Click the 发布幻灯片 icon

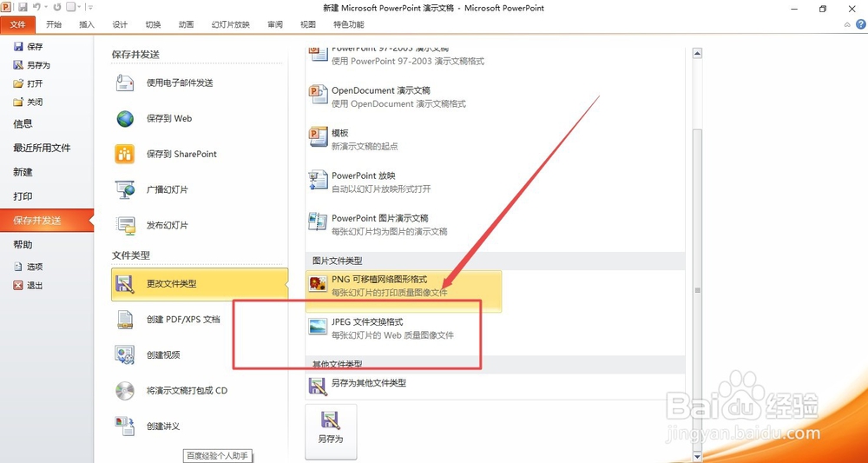click(125, 225)
